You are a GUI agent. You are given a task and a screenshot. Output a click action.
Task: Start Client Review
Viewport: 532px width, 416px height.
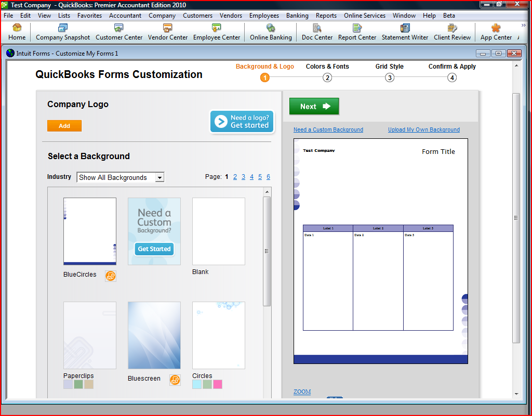(x=452, y=32)
